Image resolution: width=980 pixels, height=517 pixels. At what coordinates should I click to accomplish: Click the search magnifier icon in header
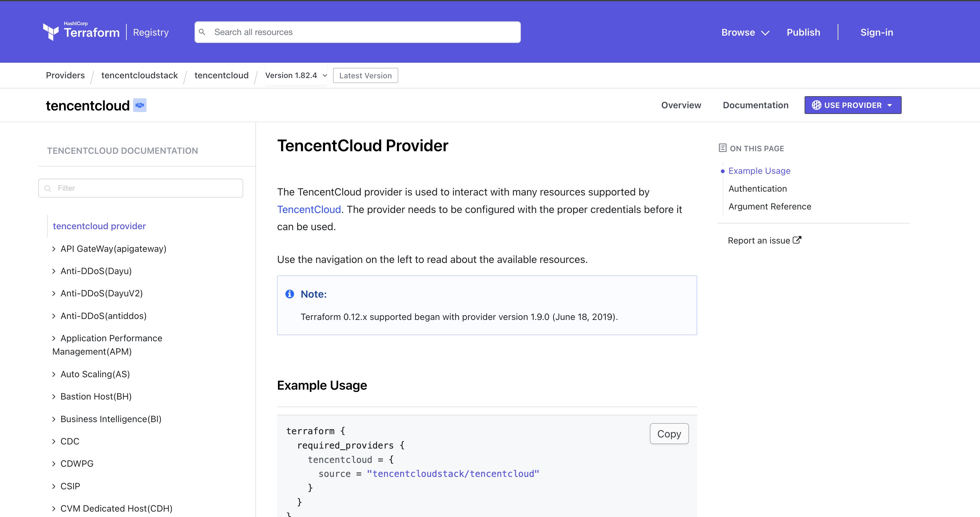click(202, 32)
